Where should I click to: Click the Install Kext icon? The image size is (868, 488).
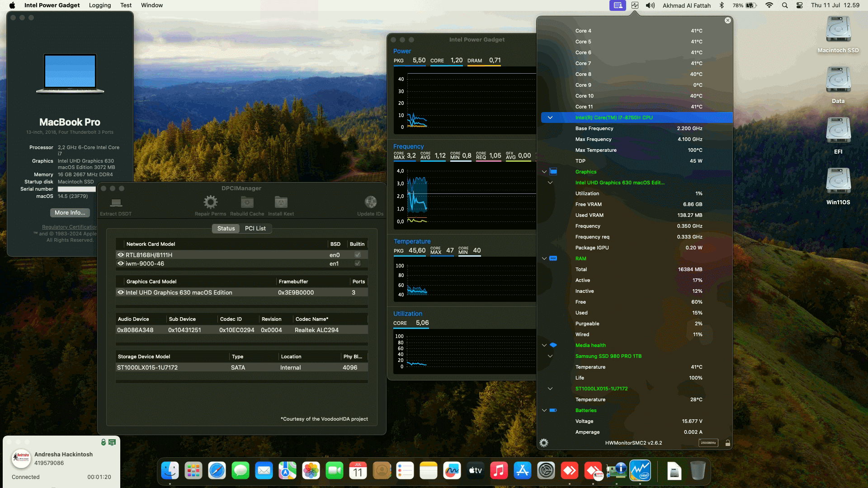click(x=281, y=202)
